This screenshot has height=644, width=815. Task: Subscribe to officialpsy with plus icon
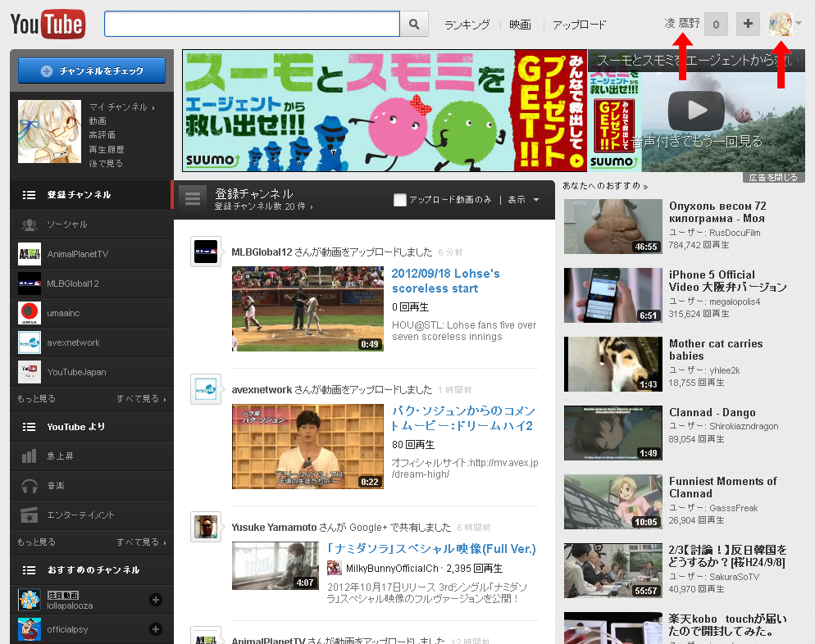tap(156, 629)
